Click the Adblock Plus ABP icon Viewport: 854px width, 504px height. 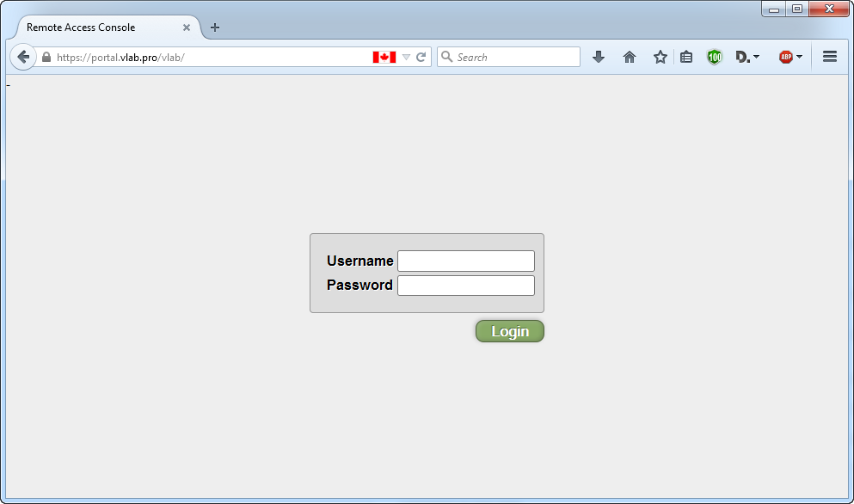coord(785,57)
